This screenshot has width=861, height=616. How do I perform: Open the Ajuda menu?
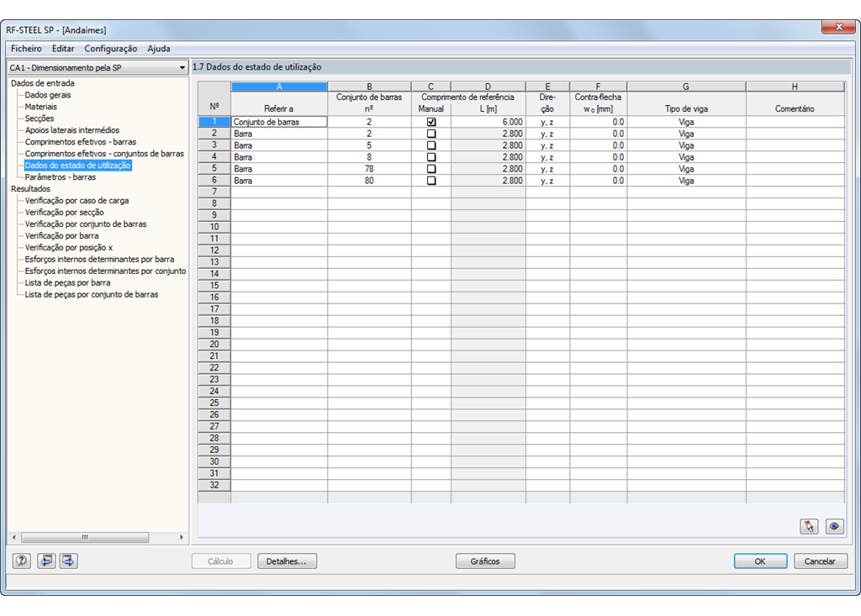pyautogui.click(x=159, y=48)
